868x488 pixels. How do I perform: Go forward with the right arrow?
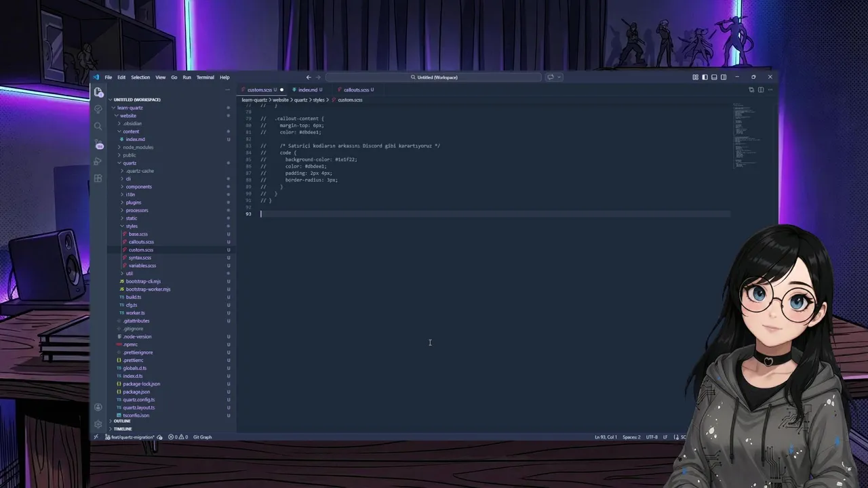(318, 77)
